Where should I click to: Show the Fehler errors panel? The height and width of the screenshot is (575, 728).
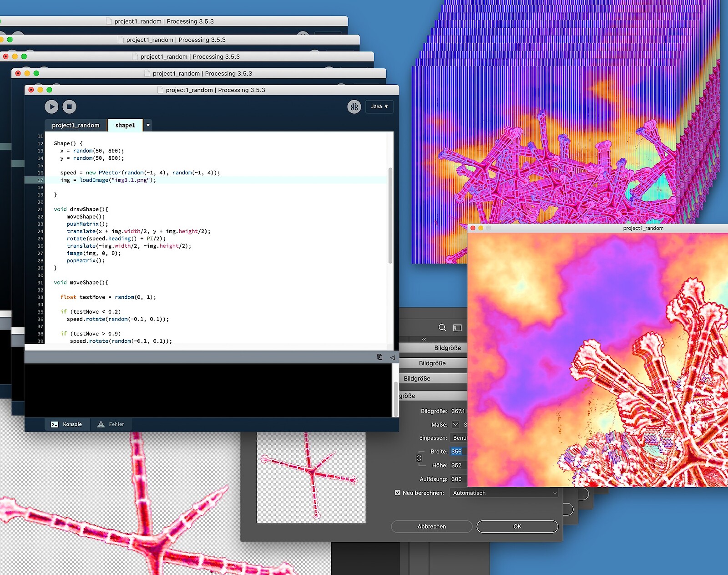point(111,424)
